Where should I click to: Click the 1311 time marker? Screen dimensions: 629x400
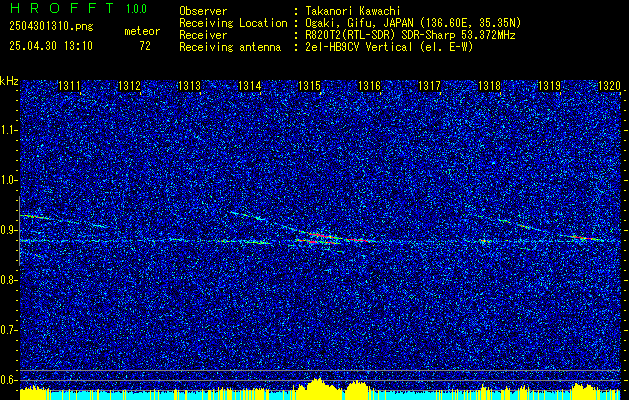click(69, 86)
